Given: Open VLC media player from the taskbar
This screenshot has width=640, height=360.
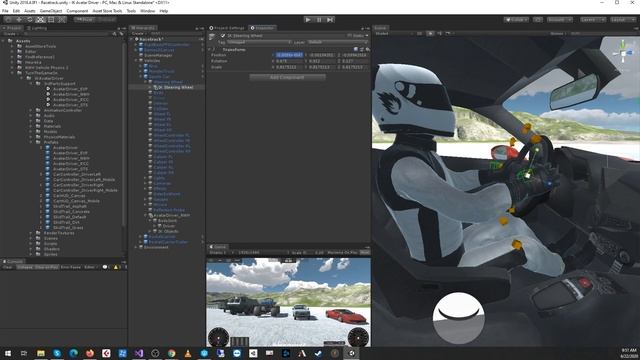Looking at the screenshot, I should (188, 353).
